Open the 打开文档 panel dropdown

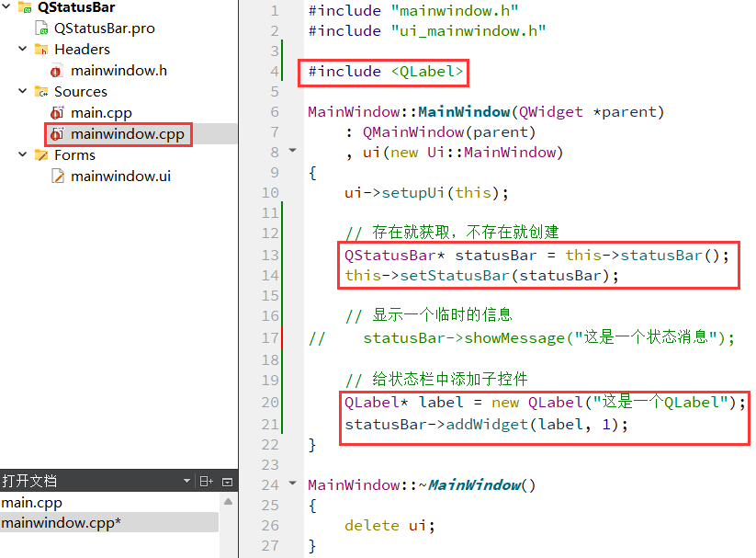(x=186, y=481)
